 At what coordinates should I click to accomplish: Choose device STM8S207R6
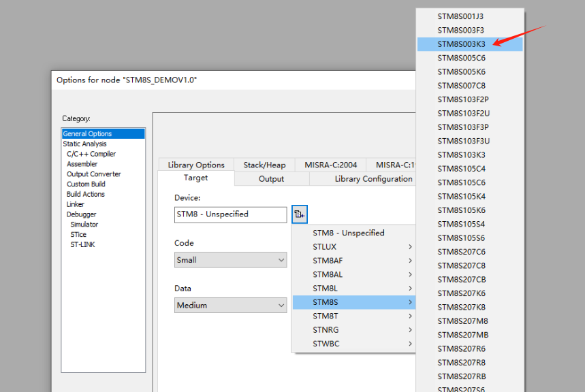click(470, 348)
